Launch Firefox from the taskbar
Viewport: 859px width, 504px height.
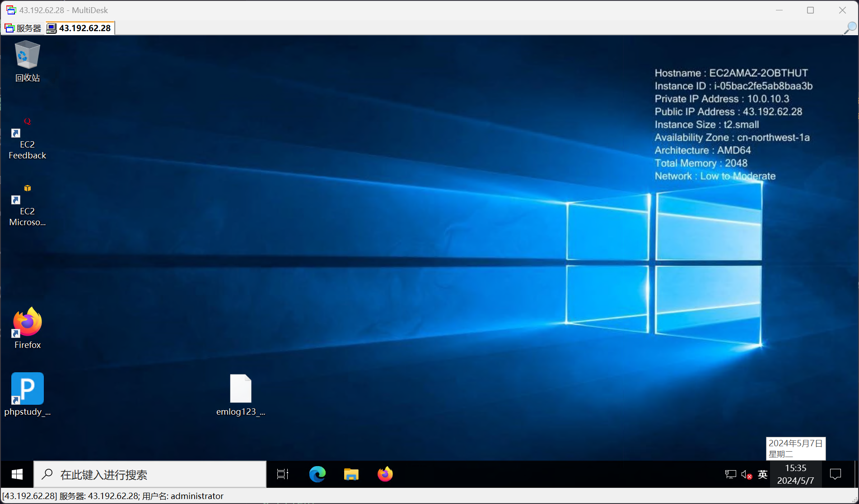point(385,474)
